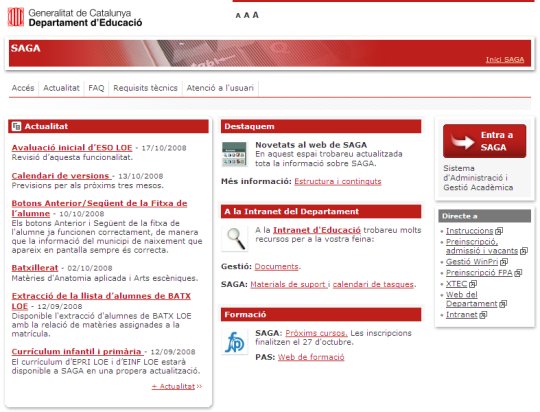The height and width of the screenshot is (412, 540).
Task: Click the Novetats al web de SAGA heading
Action: (311, 145)
